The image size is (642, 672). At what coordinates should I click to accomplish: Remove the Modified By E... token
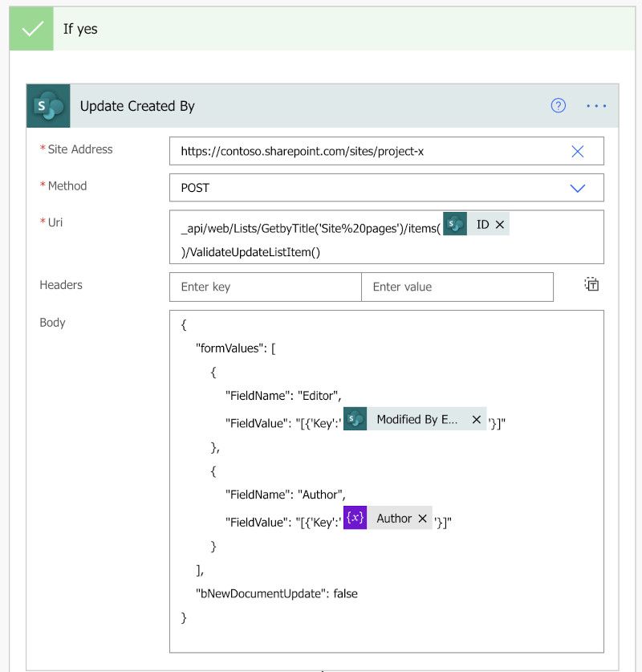(x=476, y=420)
